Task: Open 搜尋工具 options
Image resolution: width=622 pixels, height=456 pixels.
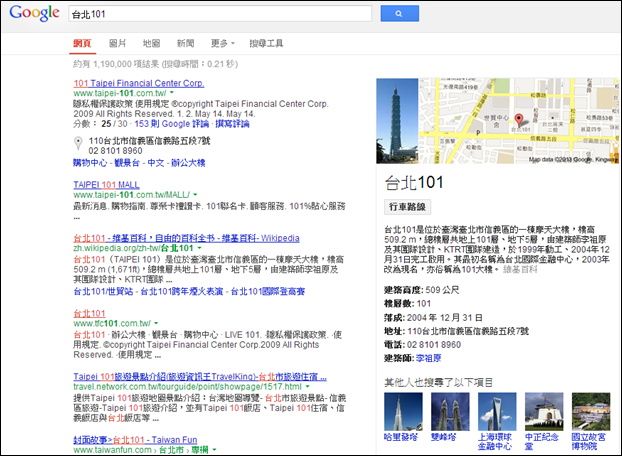Action: point(266,43)
